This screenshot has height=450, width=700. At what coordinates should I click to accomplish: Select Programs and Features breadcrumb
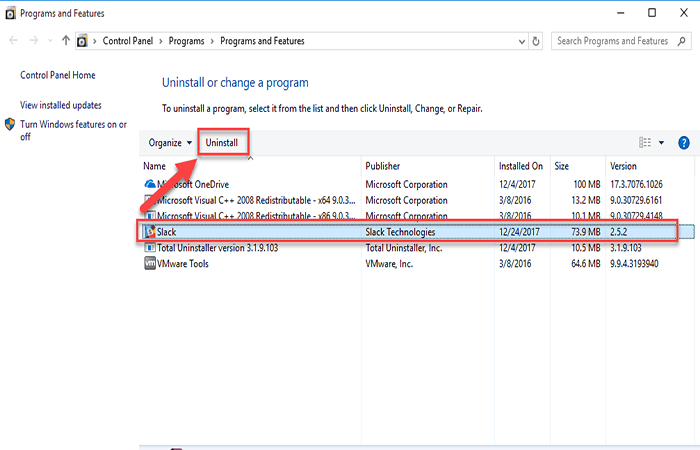click(262, 41)
